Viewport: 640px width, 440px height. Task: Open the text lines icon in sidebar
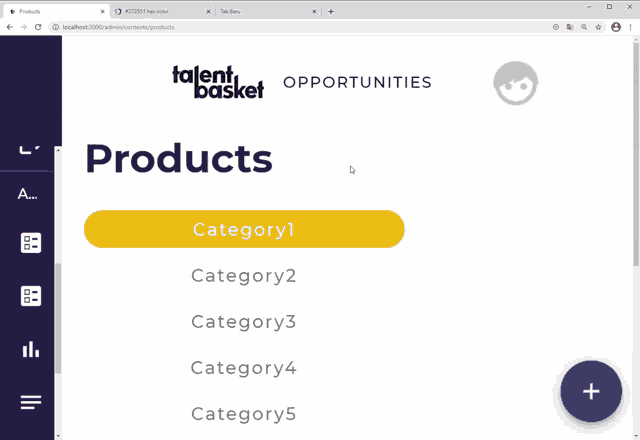(31, 402)
